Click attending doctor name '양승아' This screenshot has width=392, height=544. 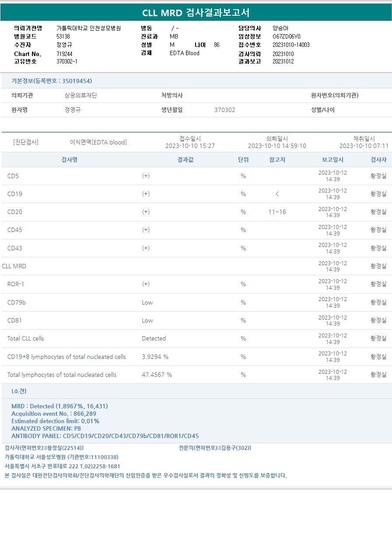tap(280, 28)
